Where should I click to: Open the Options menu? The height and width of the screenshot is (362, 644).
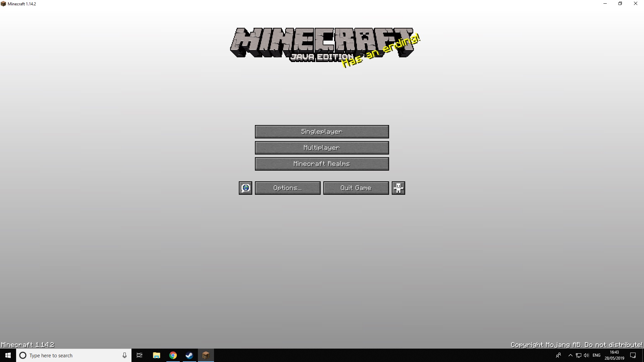coord(287,188)
